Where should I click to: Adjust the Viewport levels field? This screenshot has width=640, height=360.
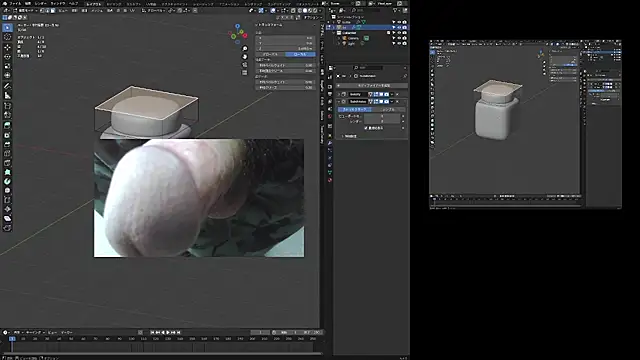[382, 116]
